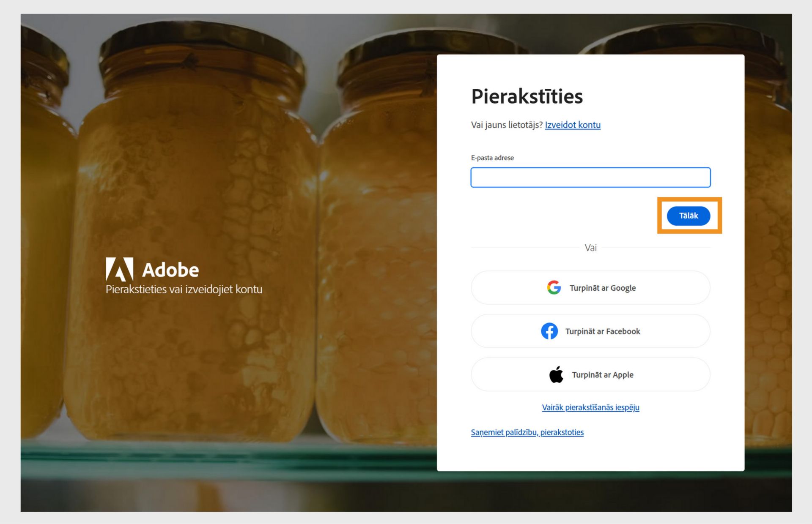
Task: Select the Turpināt ar Apple text label
Action: pyautogui.click(x=603, y=375)
